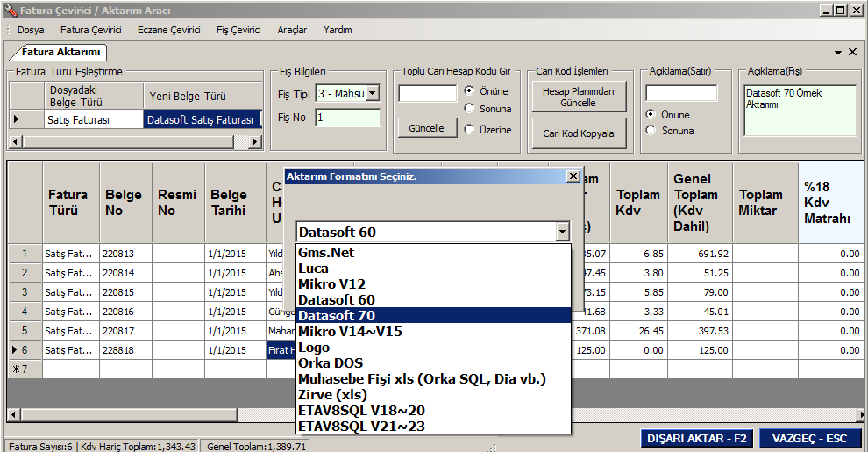
Task: Click Toplam Kdv cell 26.45
Action: click(x=638, y=331)
